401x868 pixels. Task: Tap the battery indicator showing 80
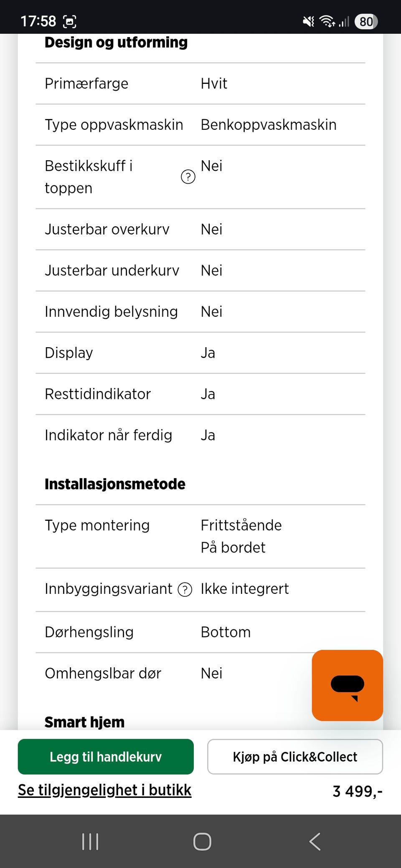tap(366, 21)
